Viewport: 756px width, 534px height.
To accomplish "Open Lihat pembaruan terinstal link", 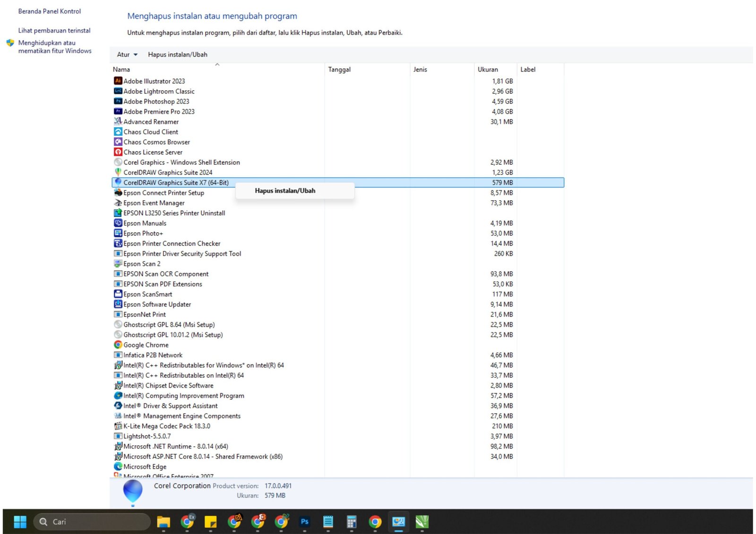I will click(x=54, y=31).
